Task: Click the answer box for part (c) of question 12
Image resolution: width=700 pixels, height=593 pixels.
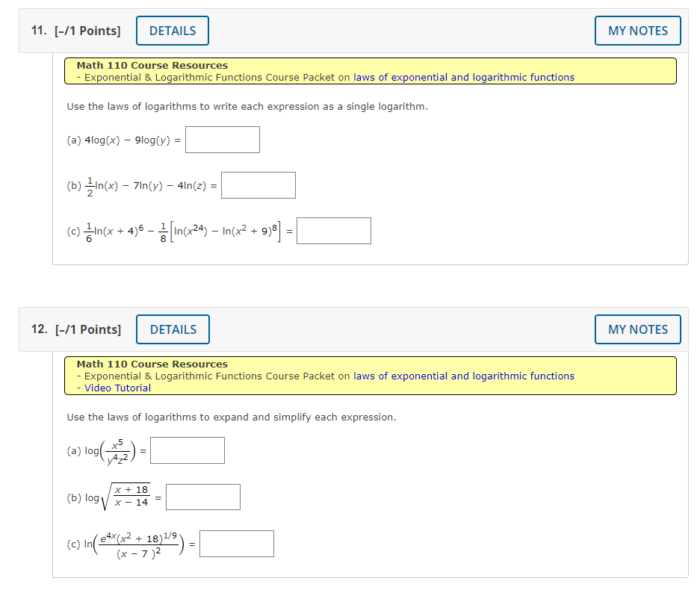Action: coord(236,543)
